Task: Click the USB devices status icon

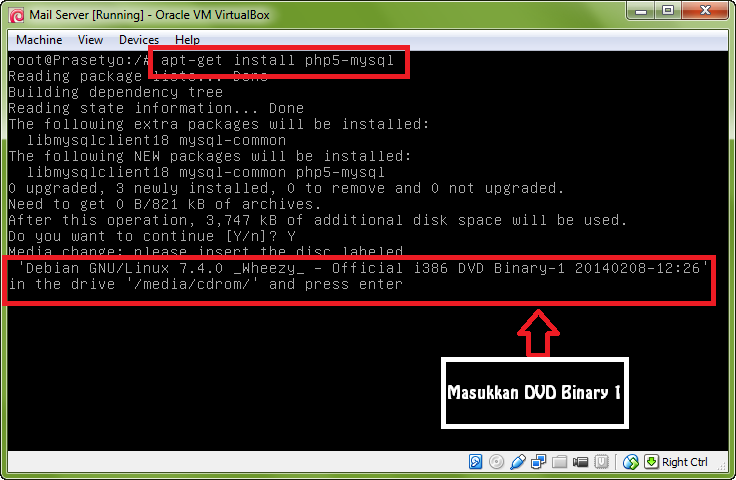Action: (517, 462)
